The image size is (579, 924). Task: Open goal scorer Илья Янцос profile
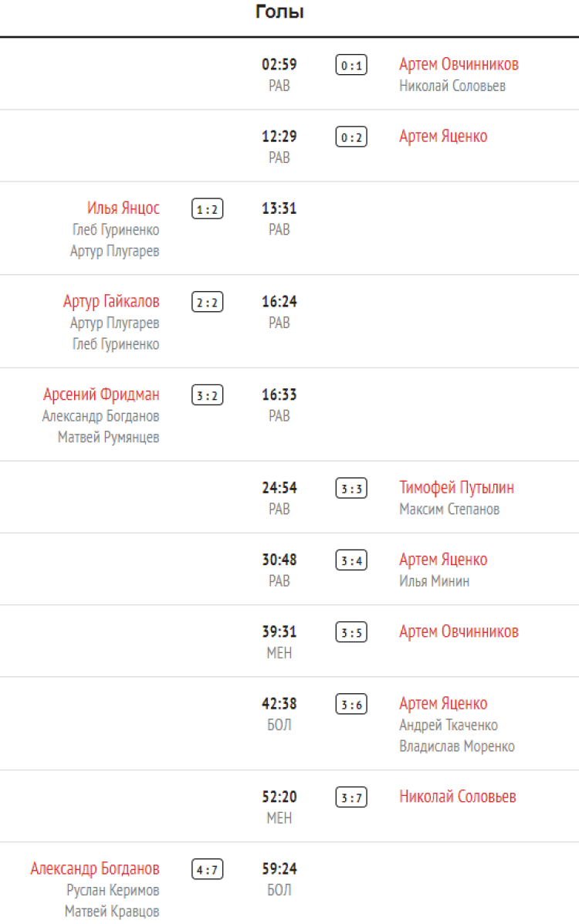124,208
